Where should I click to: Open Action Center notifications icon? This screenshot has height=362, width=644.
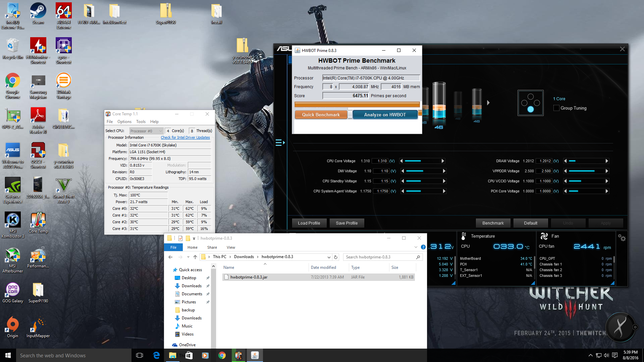pos(615,355)
